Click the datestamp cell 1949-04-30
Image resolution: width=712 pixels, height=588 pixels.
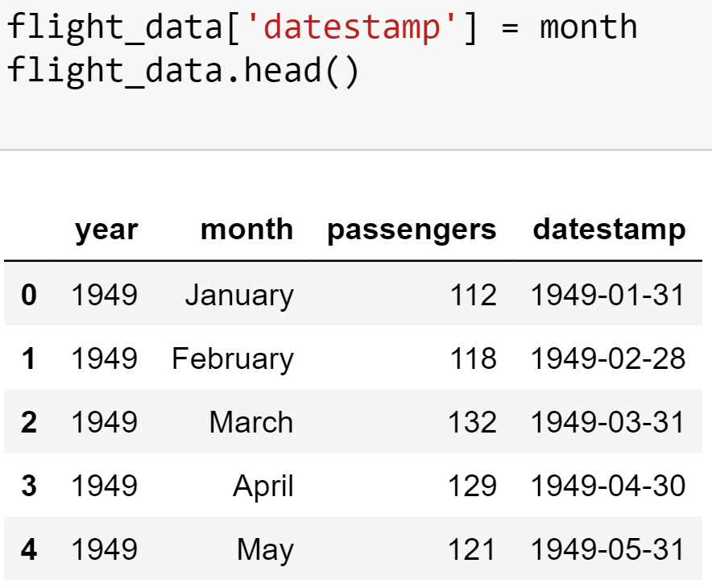pos(608,487)
